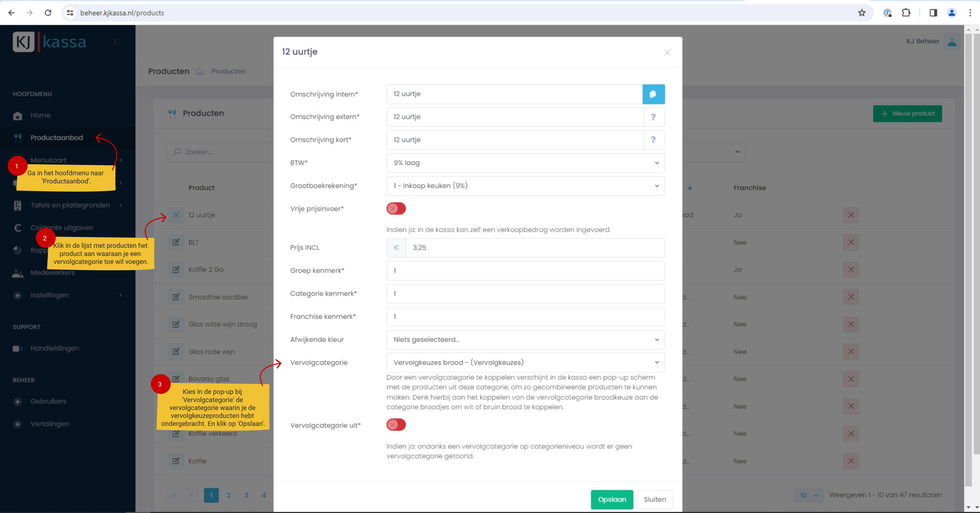Expand the Vervolgcategorie dropdown

point(525,363)
